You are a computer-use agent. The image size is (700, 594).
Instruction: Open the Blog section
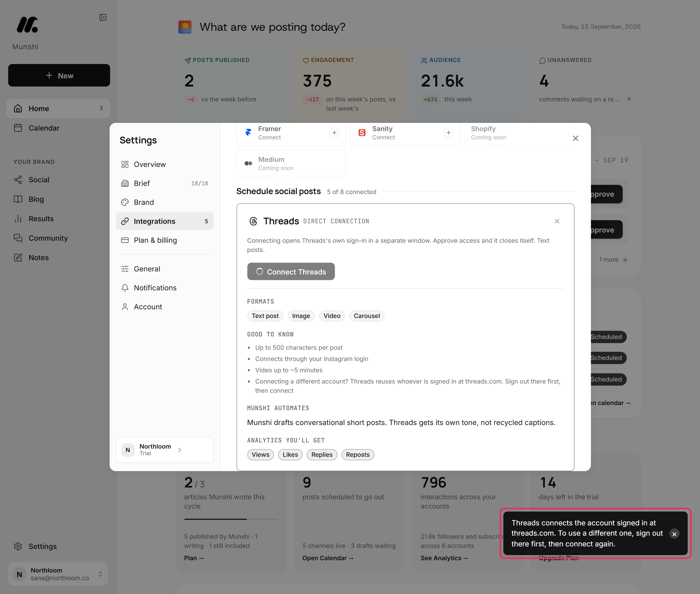point(58,199)
